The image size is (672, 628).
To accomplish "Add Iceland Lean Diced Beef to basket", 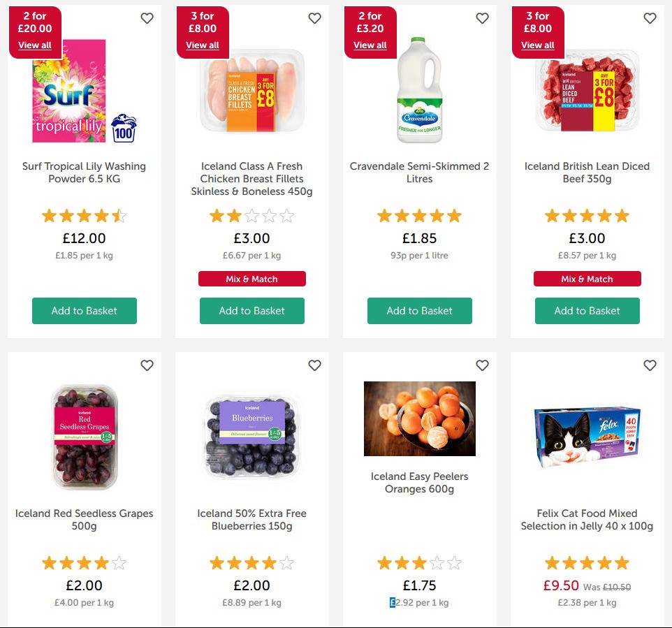I will [x=587, y=311].
